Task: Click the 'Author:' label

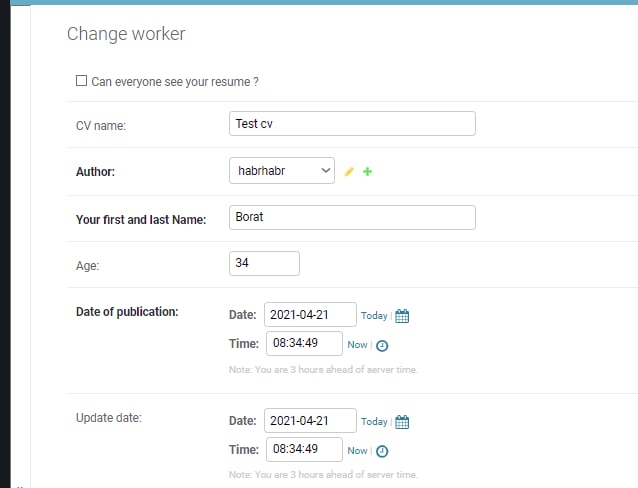Action: pos(95,171)
